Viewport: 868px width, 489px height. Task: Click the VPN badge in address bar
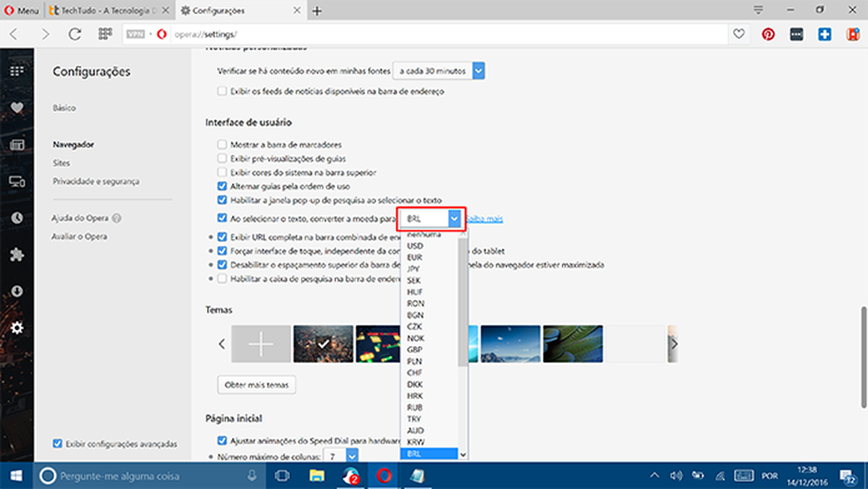point(135,34)
